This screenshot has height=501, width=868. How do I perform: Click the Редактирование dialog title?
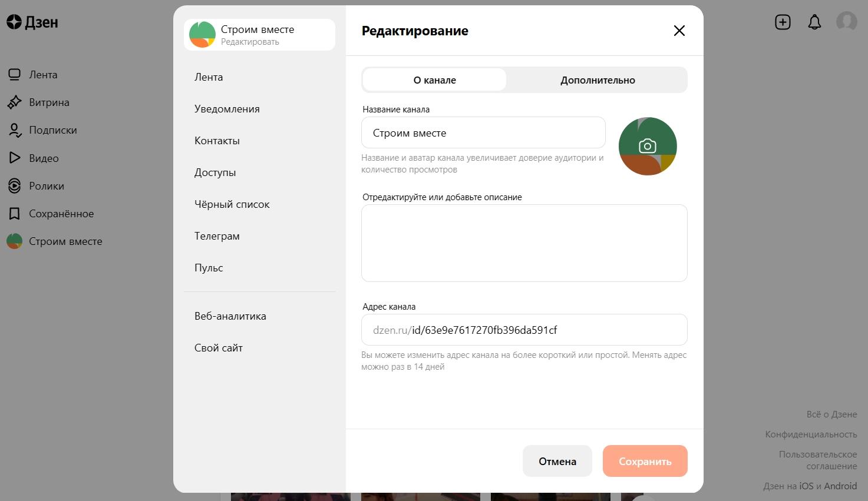(415, 31)
